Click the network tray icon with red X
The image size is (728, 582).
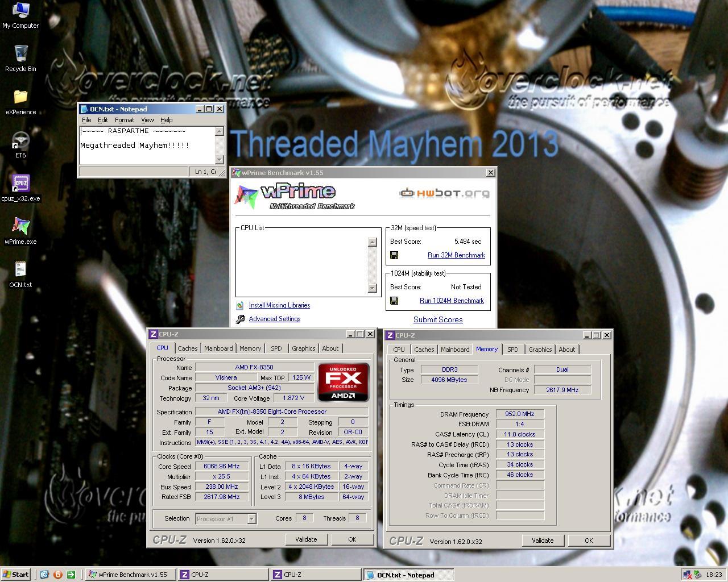[687, 575]
